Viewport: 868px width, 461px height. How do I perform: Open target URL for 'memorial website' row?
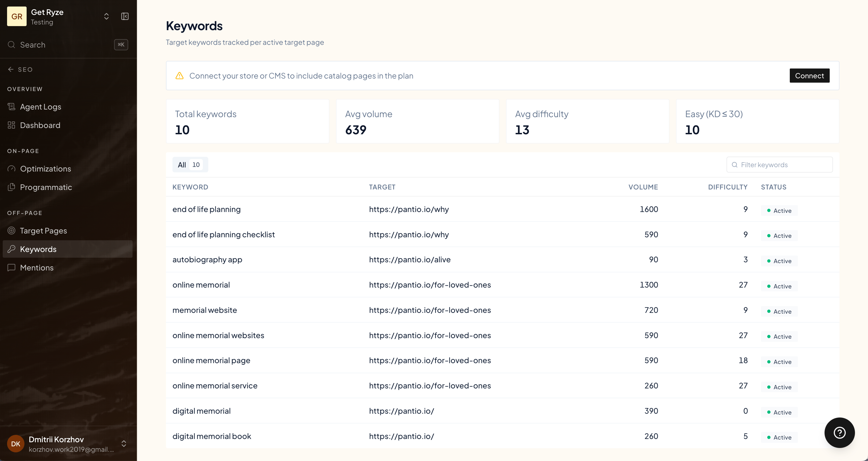[x=430, y=310]
